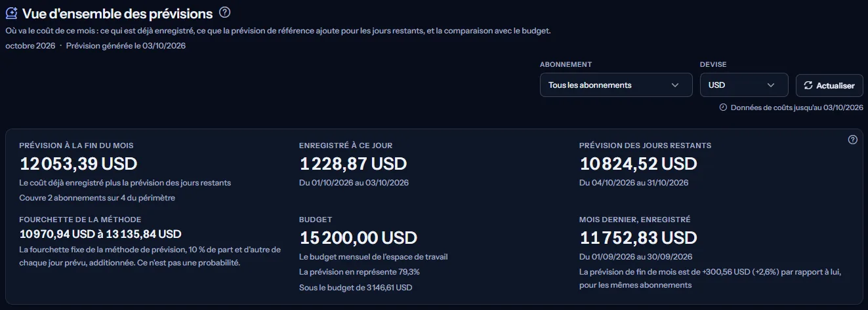The width and height of the screenshot is (868, 310).
Task: Click last month's 11 752,83 USD value
Action: tap(638, 237)
